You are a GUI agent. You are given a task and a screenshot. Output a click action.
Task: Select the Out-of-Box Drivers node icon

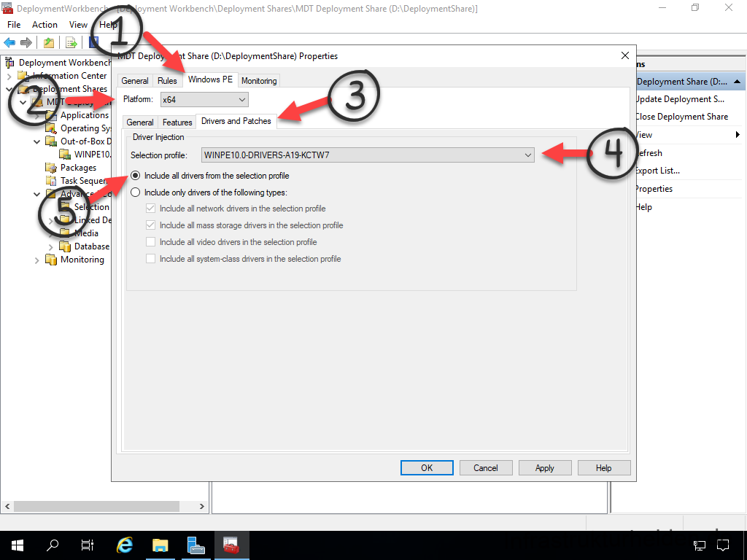(x=51, y=141)
